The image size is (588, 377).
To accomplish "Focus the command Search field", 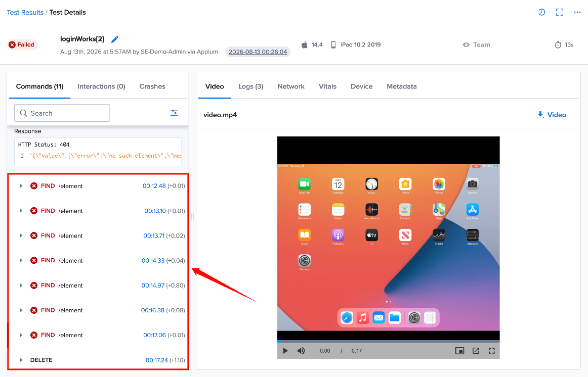I will point(62,113).
